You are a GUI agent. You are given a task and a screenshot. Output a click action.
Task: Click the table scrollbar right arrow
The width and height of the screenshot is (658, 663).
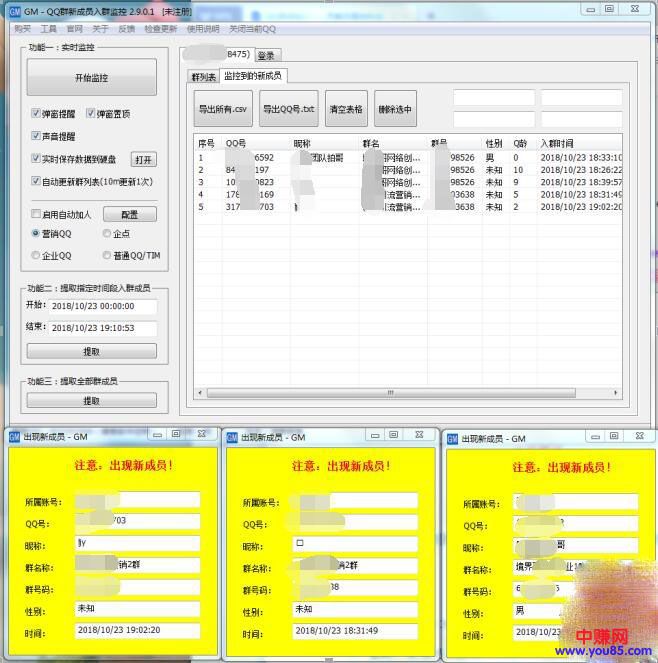pyautogui.click(x=615, y=393)
